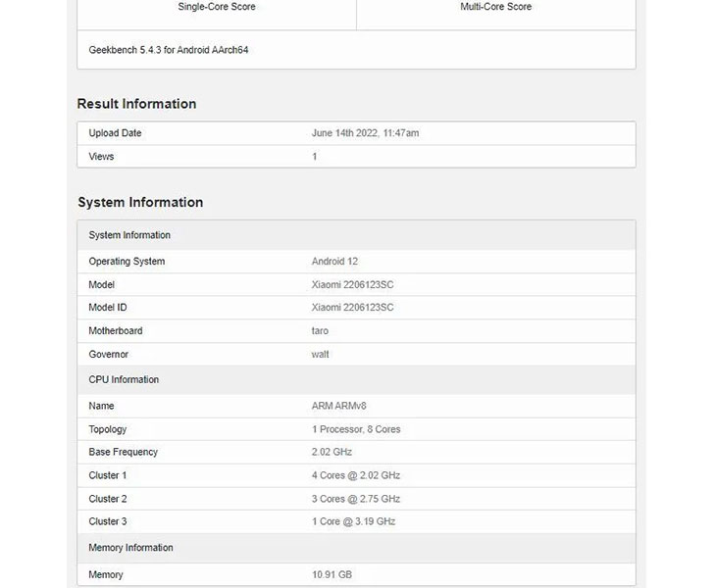Click the Single-Core Score label
This screenshot has width=714, height=588.
217,7
